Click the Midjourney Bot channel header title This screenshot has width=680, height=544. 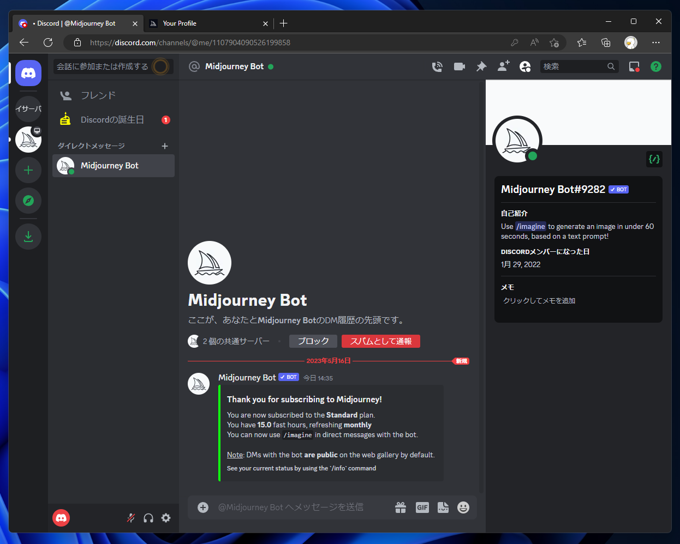[234, 66]
